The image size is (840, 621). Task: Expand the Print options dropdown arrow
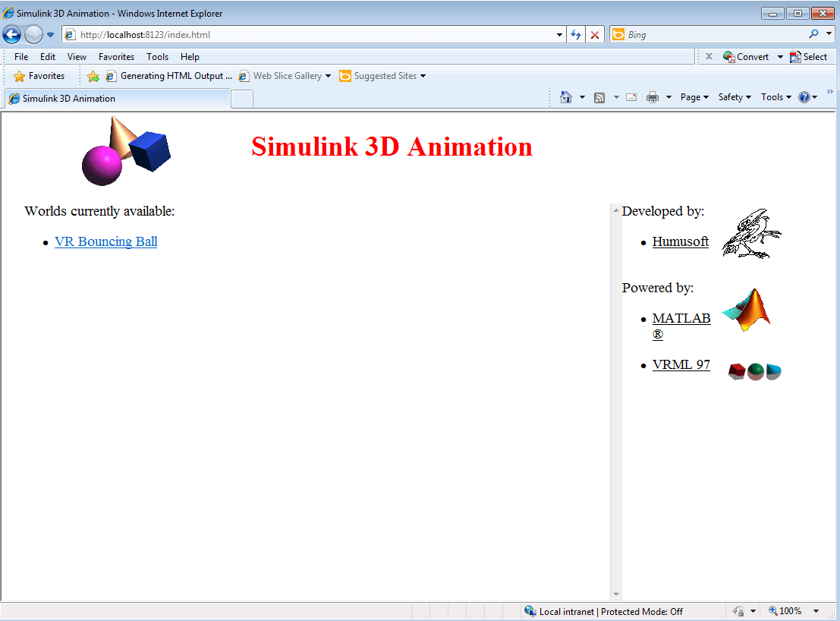(x=669, y=97)
